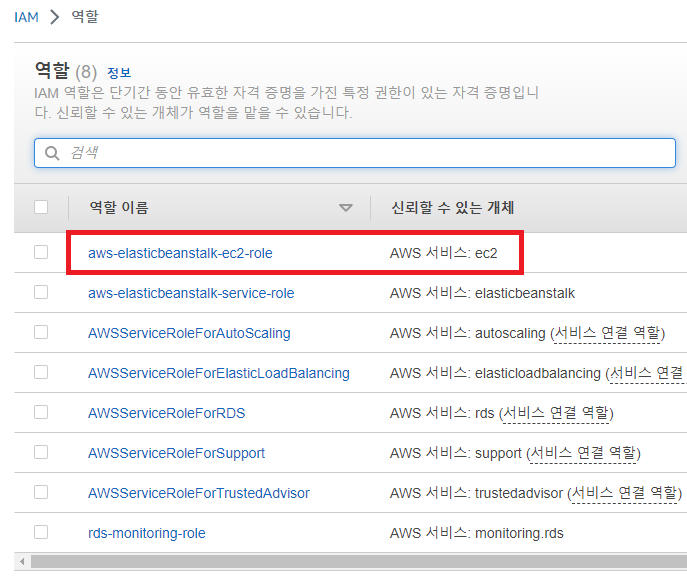
Task: Toggle the select-all roles checkbox
Action: coord(41,207)
